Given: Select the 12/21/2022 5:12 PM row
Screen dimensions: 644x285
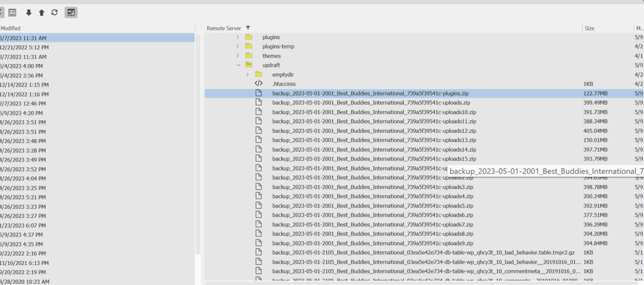Looking at the screenshot, I should point(24,47).
